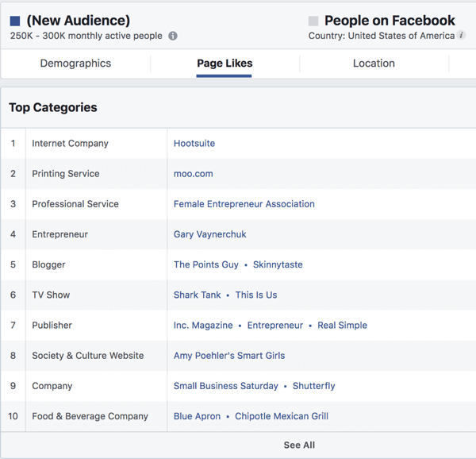
Task: Click the Publisher category text
Action: [x=52, y=326]
